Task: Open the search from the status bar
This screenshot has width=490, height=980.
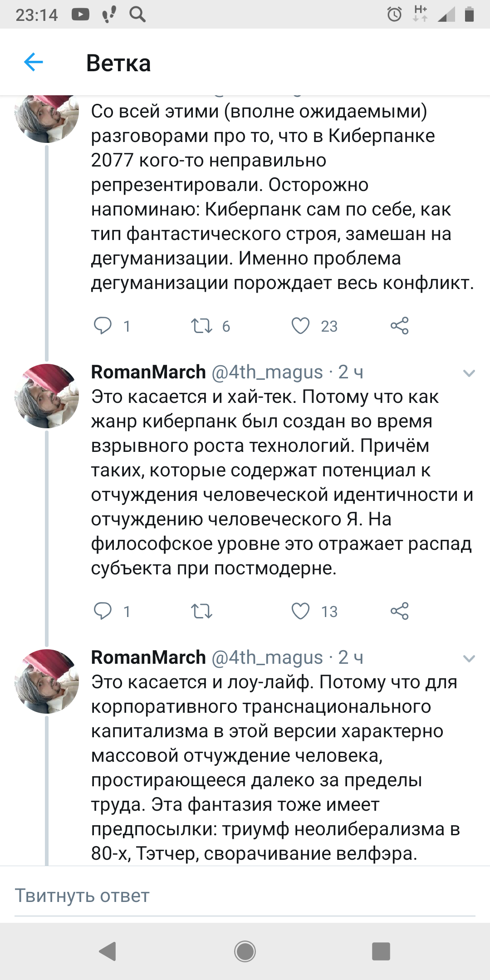Action: tap(136, 14)
